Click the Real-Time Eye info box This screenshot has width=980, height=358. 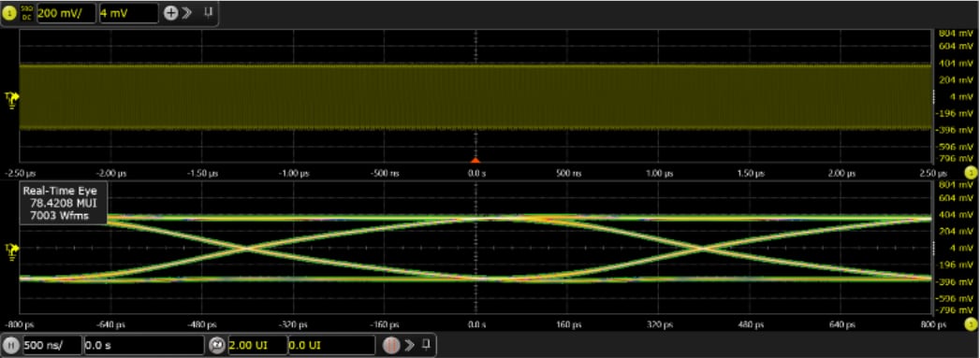tap(63, 204)
